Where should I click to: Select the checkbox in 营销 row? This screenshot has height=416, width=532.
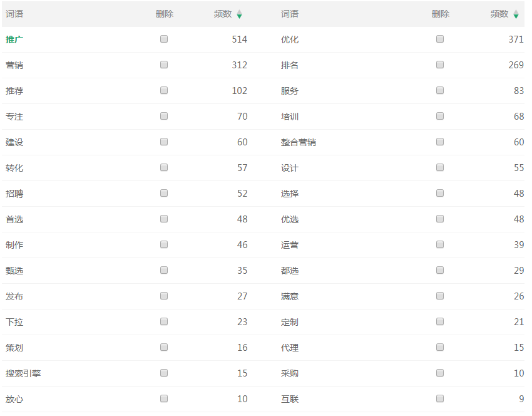pyautogui.click(x=164, y=65)
